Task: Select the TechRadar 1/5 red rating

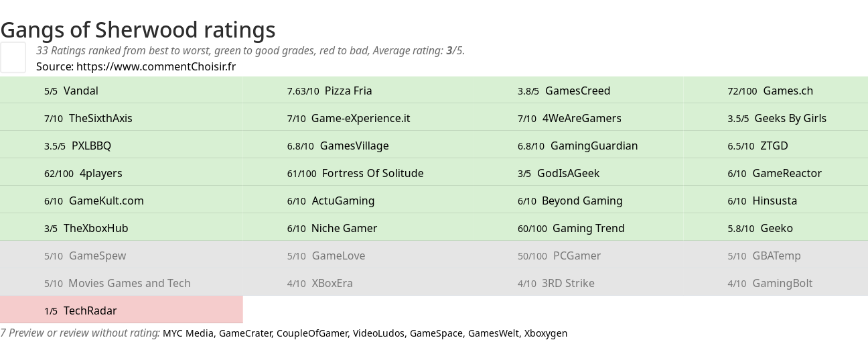Action: pyautogui.click(x=121, y=310)
